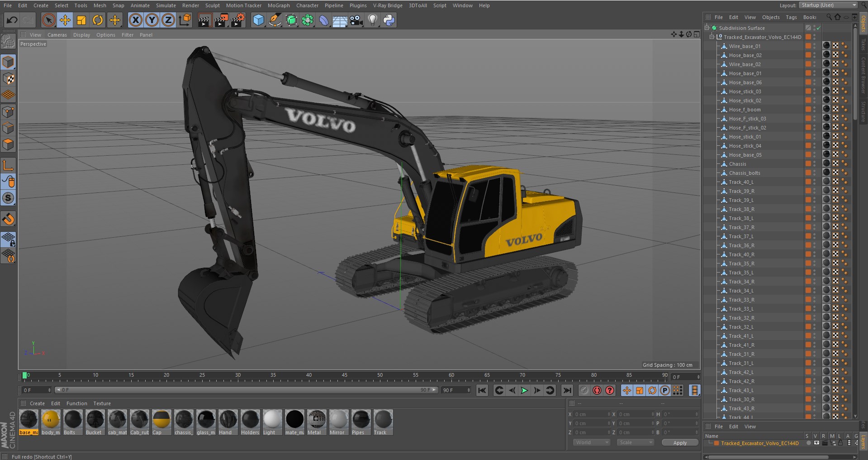Open Edit Render Settings icon
The width and height of the screenshot is (868, 460).
coord(238,20)
